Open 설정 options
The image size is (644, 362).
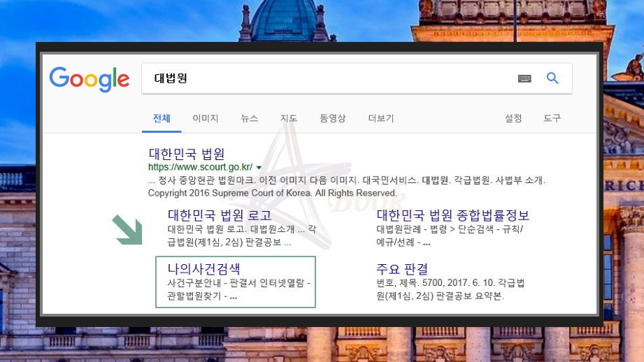pos(513,119)
